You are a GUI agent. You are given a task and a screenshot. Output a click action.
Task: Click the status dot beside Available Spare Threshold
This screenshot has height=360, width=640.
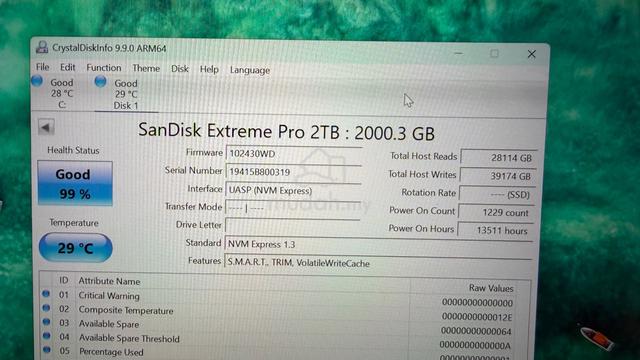(x=47, y=336)
